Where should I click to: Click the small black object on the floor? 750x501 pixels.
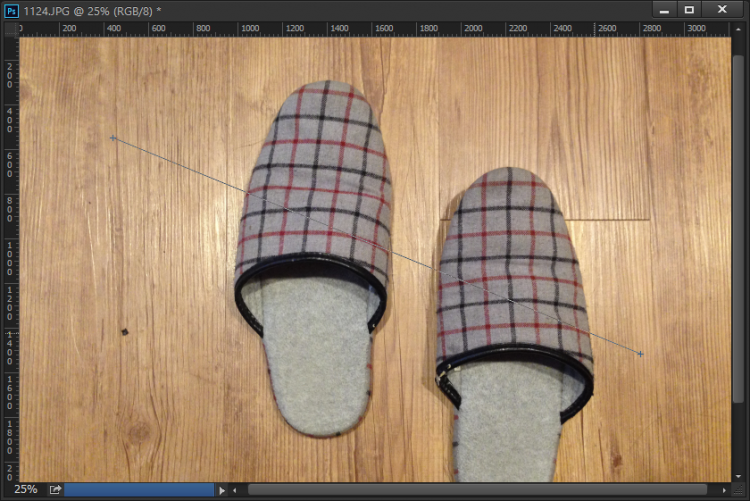pos(124,331)
